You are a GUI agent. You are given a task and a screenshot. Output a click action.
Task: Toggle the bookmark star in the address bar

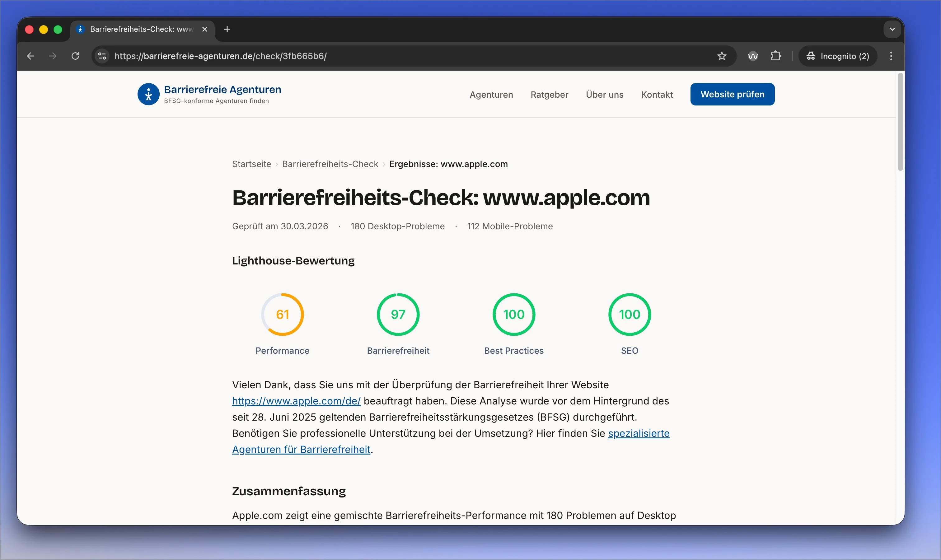(722, 56)
